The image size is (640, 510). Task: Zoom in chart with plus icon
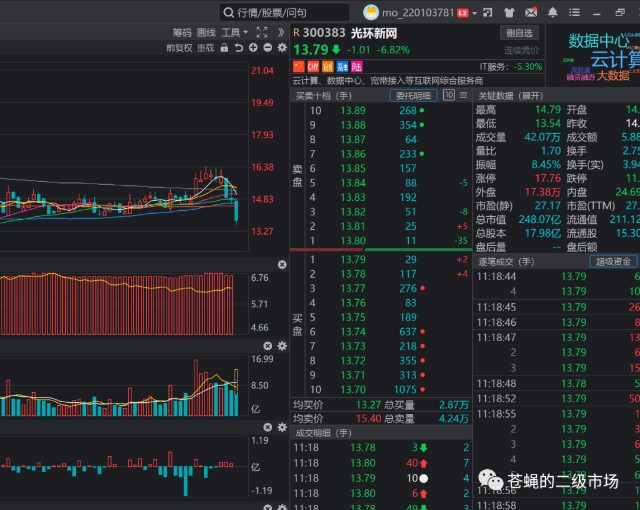(x=253, y=48)
